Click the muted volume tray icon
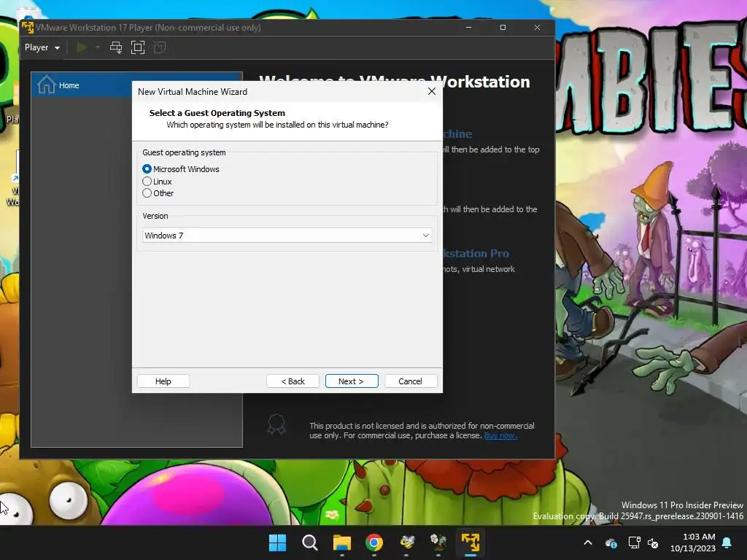Screen dimensions: 747x560 coord(653,542)
